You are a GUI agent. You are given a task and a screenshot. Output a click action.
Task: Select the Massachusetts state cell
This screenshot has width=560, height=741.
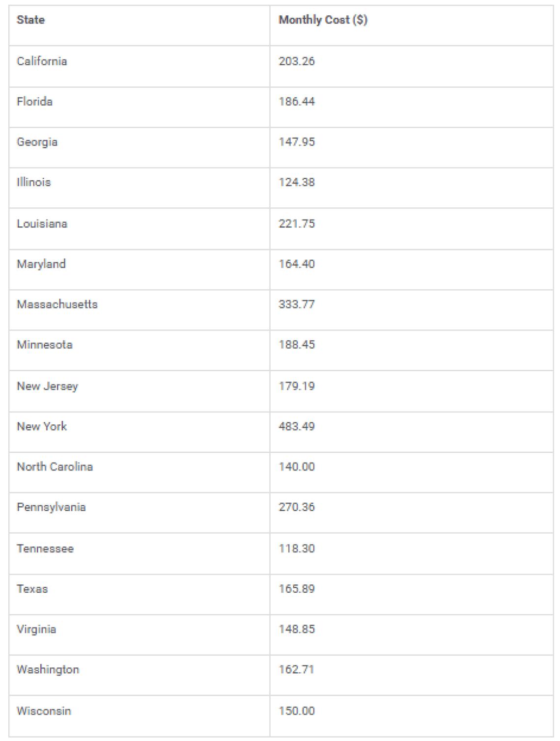[57, 304]
